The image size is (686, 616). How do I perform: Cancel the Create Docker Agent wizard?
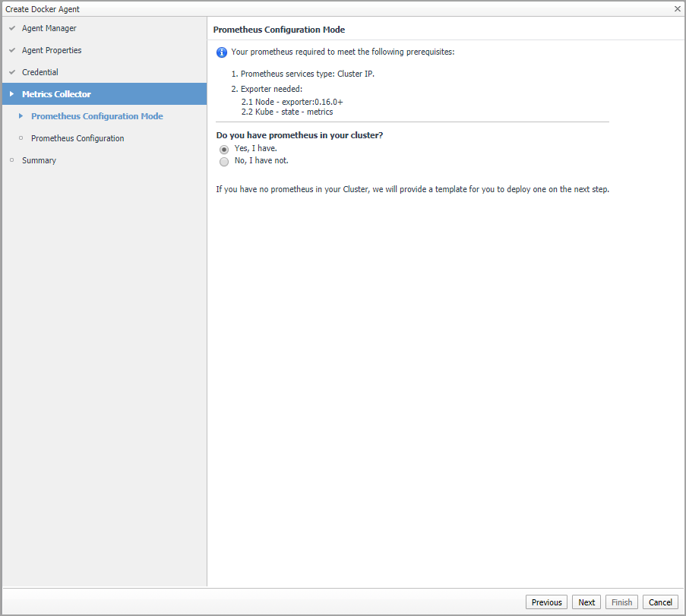coord(660,602)
